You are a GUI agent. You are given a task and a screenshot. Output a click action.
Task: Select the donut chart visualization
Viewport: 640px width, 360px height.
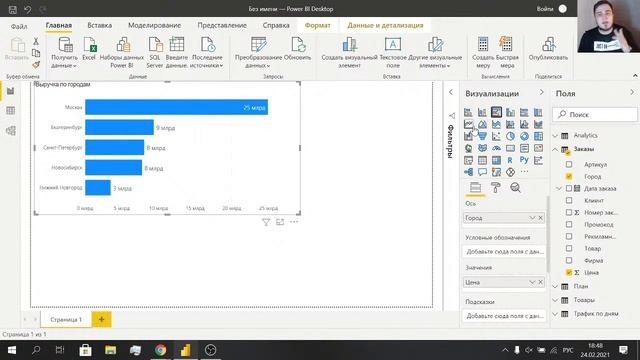pos(524,136)
